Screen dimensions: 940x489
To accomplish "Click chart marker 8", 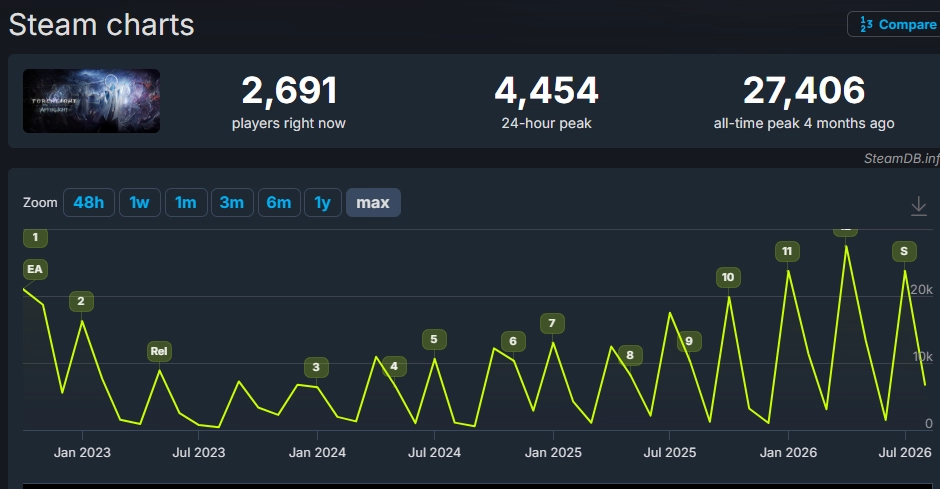I will (x=630, y=355).
